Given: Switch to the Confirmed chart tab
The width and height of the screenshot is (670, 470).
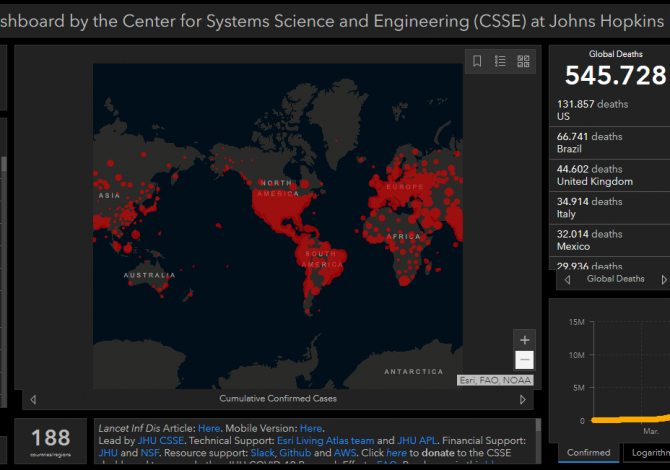Looking at the screenshot, I should click(x=588, y=452).
